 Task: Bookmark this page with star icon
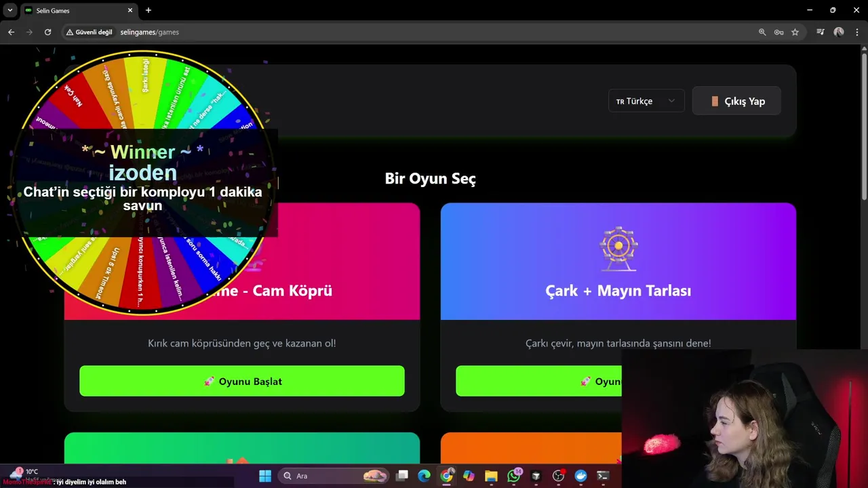(x=795, y=32)
